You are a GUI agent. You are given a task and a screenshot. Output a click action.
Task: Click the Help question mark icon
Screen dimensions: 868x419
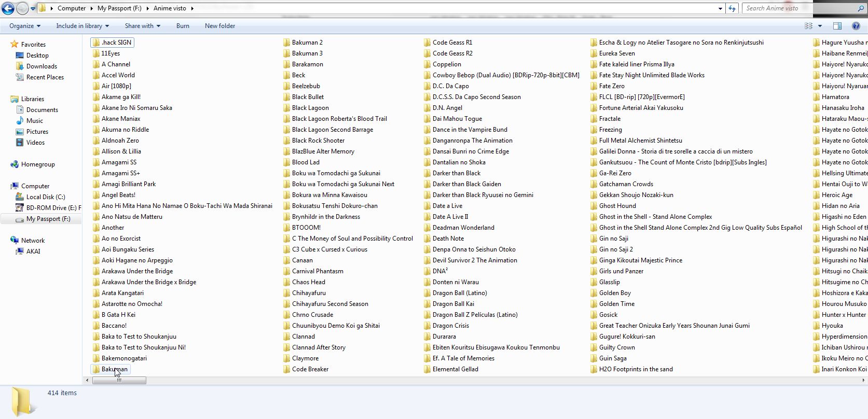pyautogui.click(x=856, y=26)
